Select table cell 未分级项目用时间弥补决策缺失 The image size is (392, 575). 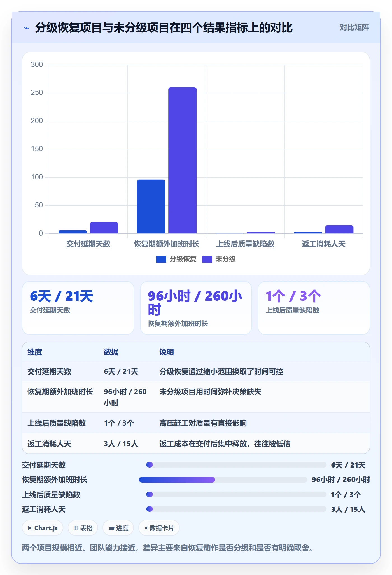pyautogui.click(x=210, y=392)
